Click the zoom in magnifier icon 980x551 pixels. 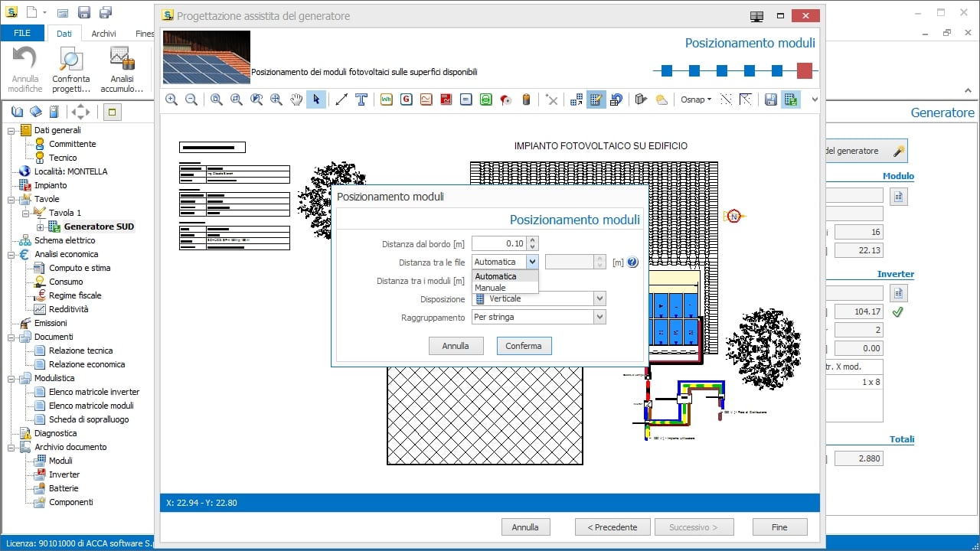pos(171,99)
